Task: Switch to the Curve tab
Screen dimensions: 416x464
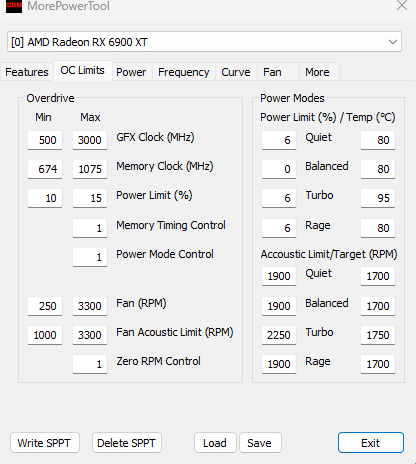Action: click(236, 72)
